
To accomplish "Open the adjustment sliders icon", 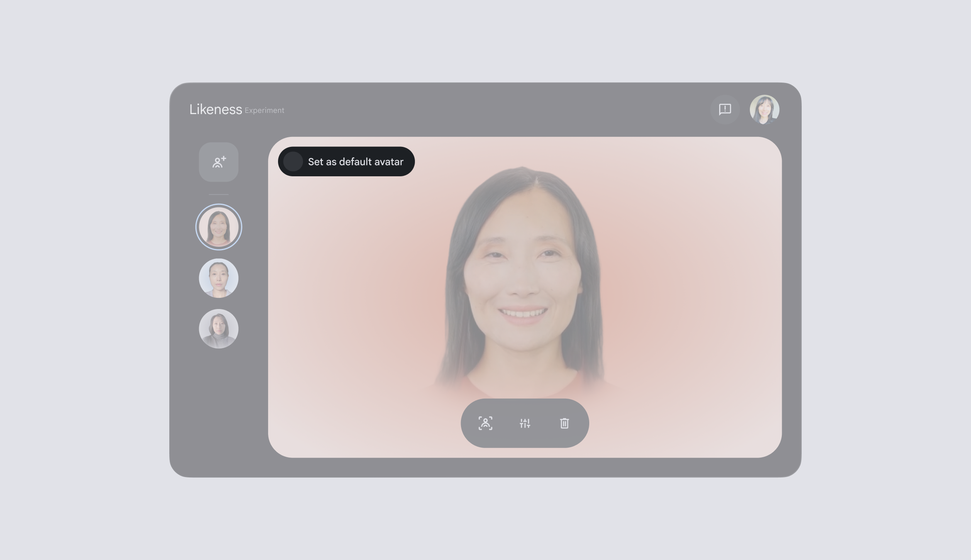I will 525,423.
